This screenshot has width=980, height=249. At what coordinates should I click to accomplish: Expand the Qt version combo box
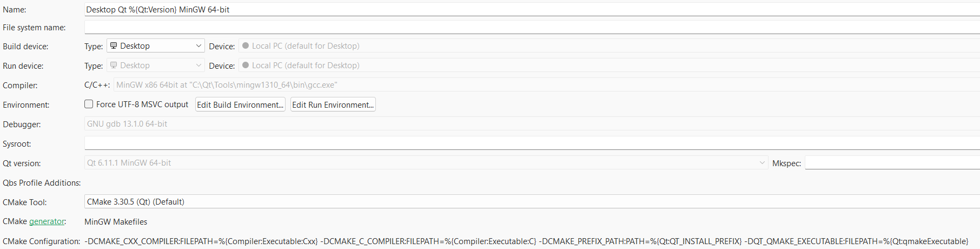[426, 163]
